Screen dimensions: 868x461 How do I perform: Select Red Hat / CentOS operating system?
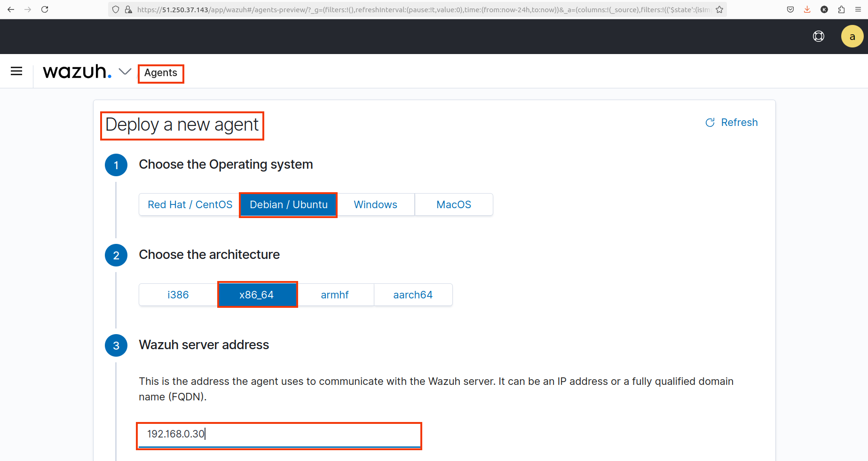[190, 204]
